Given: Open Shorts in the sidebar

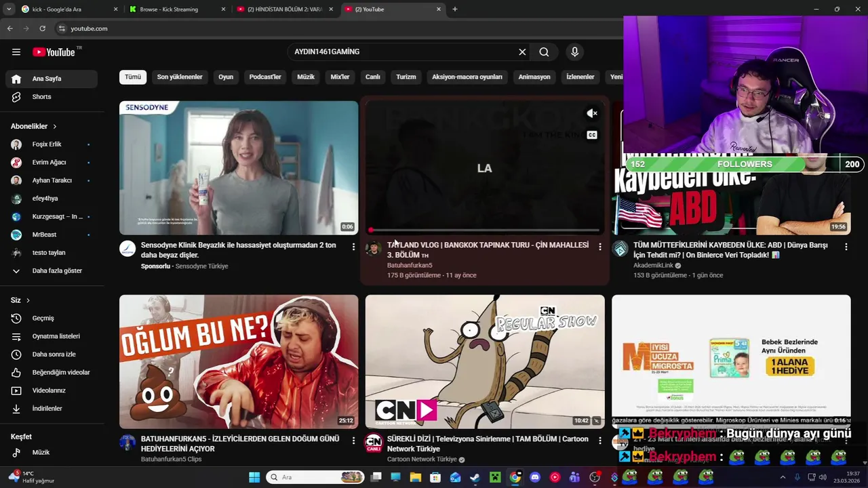Looking at the screenshot, I should tap(52, 97).
